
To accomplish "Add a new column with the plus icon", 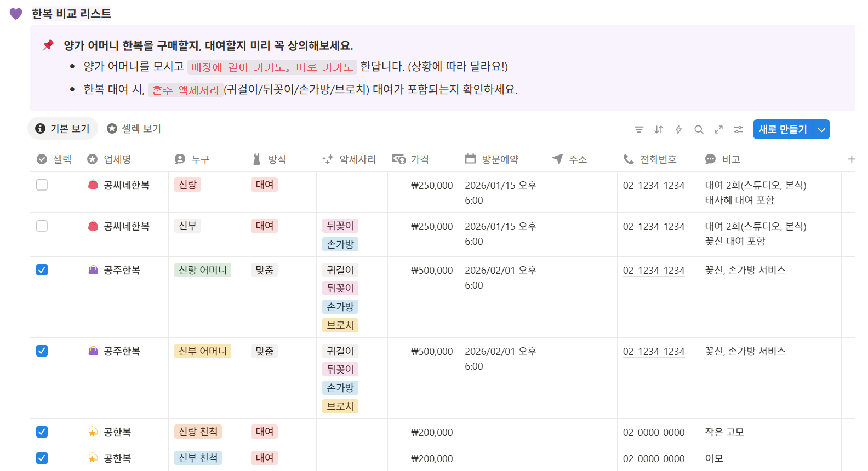I will [x=852, y=159].
